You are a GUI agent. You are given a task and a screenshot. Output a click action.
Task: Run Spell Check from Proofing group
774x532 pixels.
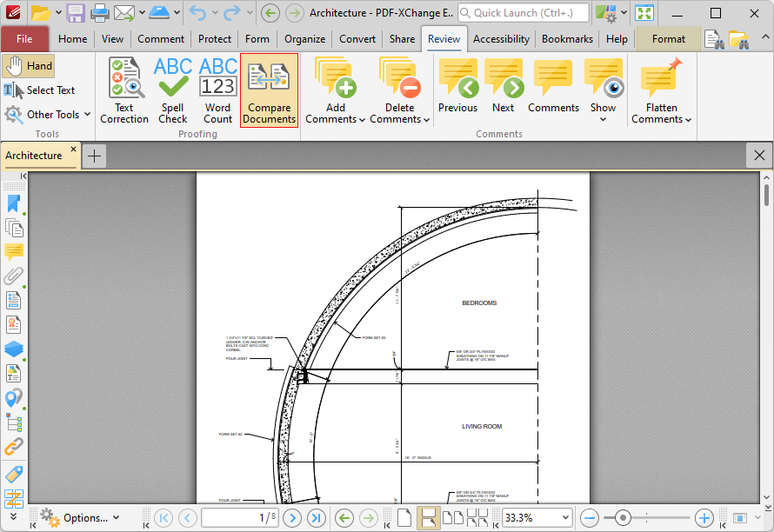(x=173, y=90)
